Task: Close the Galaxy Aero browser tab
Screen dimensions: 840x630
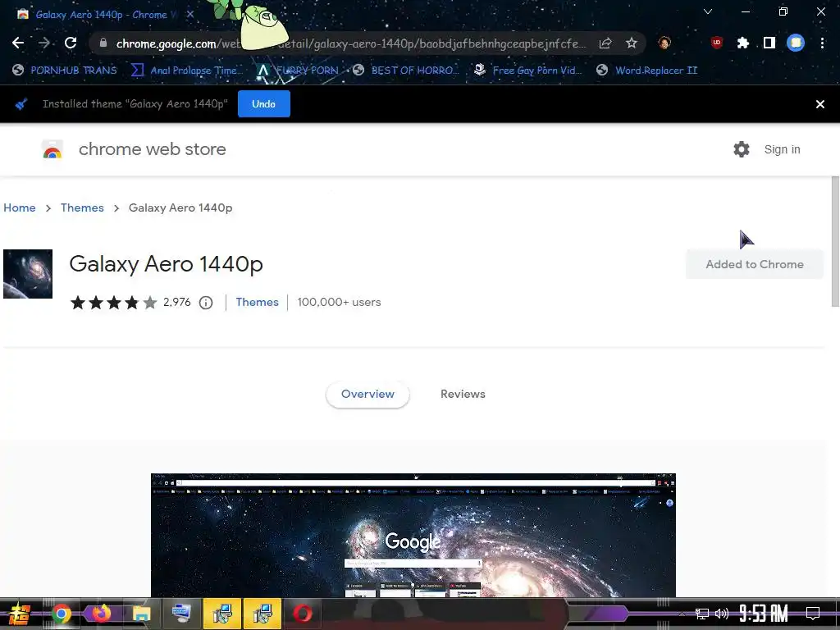Action: (x=189, y=15)
